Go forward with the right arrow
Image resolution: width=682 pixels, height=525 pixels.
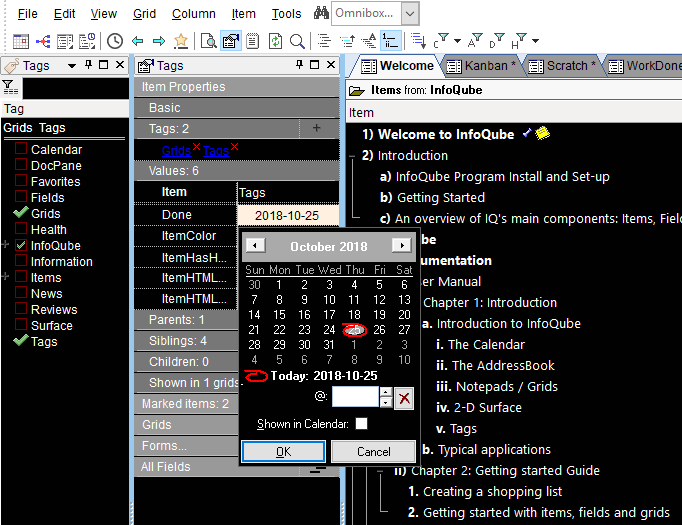click(x=159, y=41)
